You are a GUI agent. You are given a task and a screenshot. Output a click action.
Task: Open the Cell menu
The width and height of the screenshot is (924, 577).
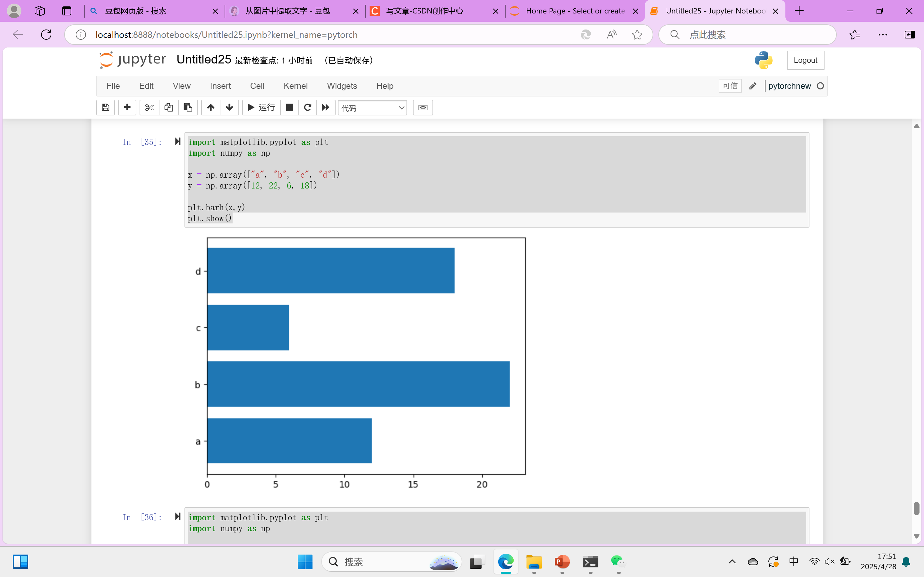(257, 86)
